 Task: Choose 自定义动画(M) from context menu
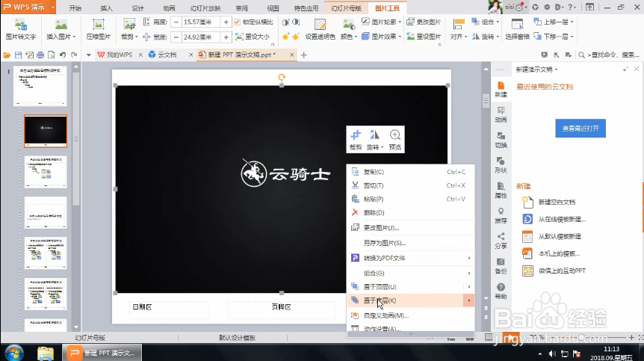(x=411, y=316)
